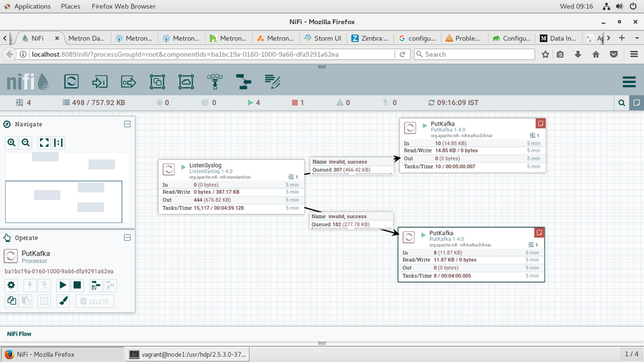
Task: Open the change color paintbrush tool
Action: point(63,301)
